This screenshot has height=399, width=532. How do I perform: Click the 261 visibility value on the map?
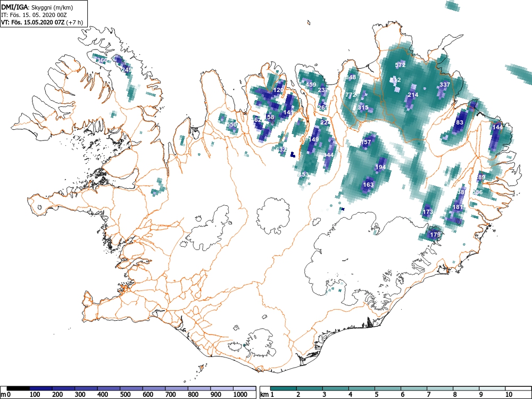click(x=323, y=108)
